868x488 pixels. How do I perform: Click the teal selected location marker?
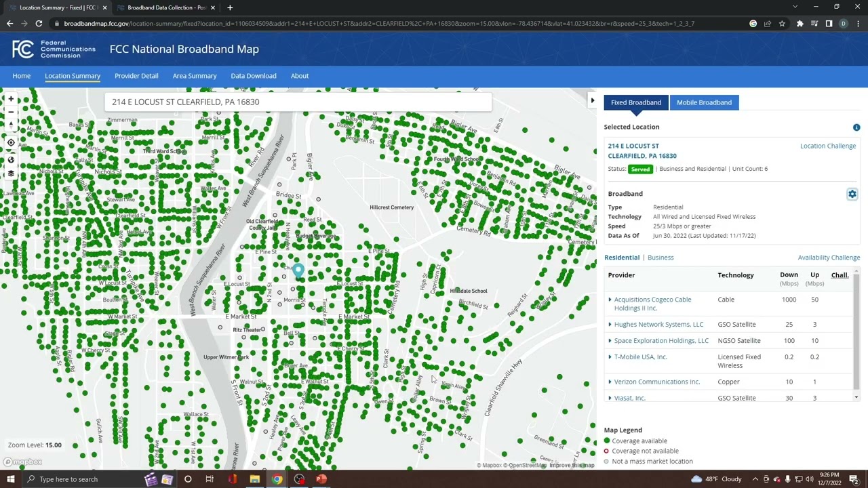pyautogui.click(x=298, y=272)
